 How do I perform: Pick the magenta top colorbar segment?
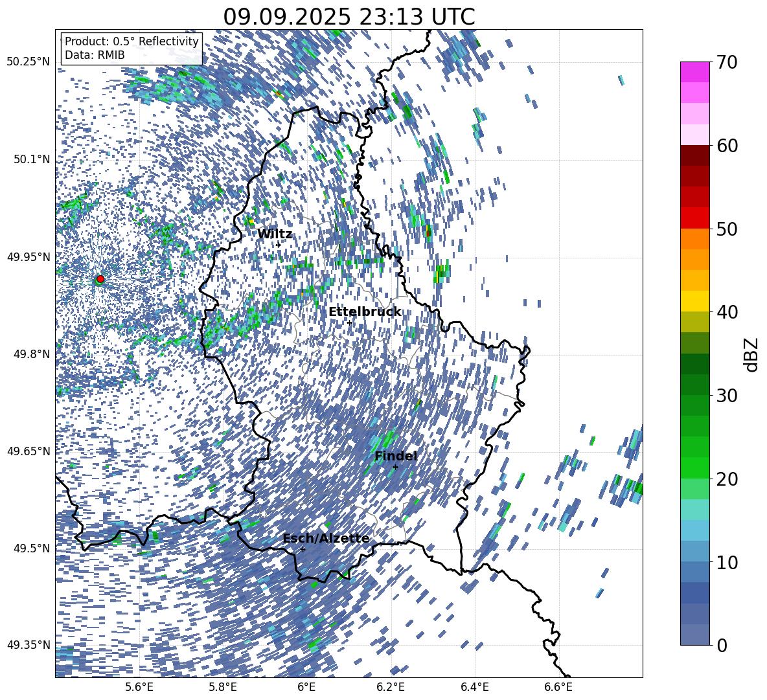coord(695,72)
